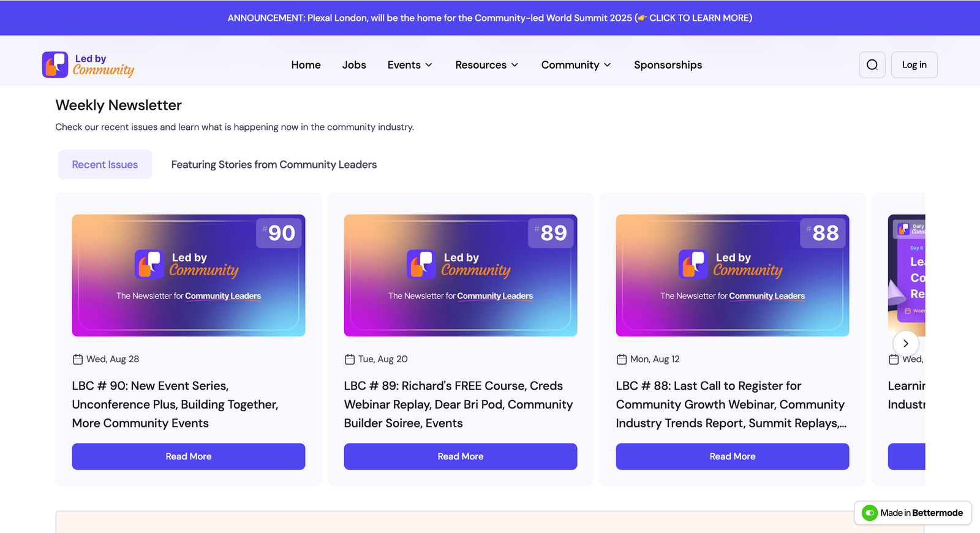The width and height of the screenshot is (980, 533).
Task: Click the search magnifier icon
Action: (872, 65)
